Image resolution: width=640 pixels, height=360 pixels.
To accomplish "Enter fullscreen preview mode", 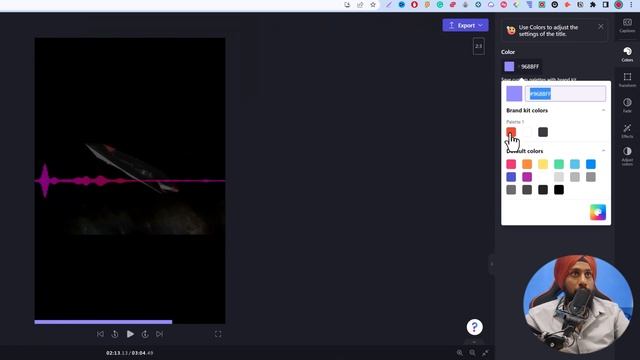I will tap(218, 334).
